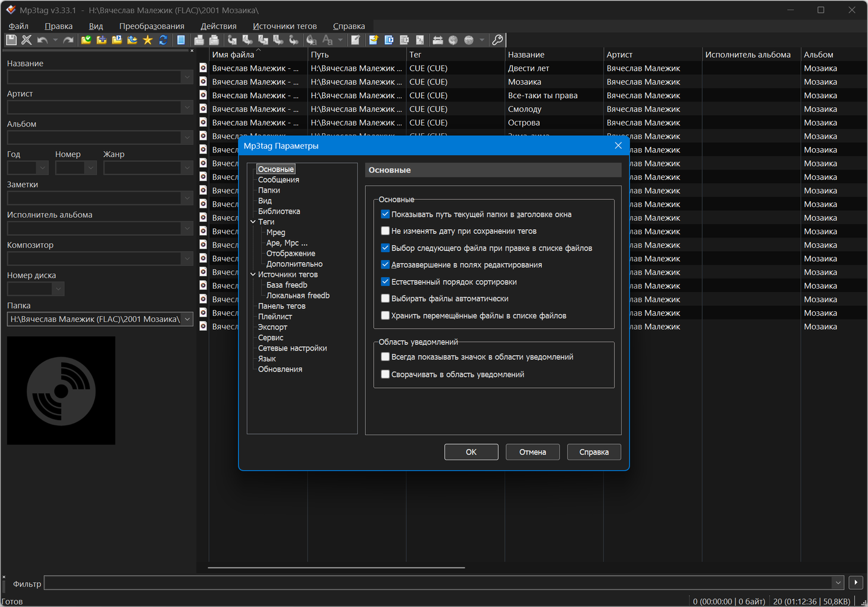Click the 'Отмена' button
This screenshot has width=868, height=607.
pyautogui.click(x=532, y=452)
